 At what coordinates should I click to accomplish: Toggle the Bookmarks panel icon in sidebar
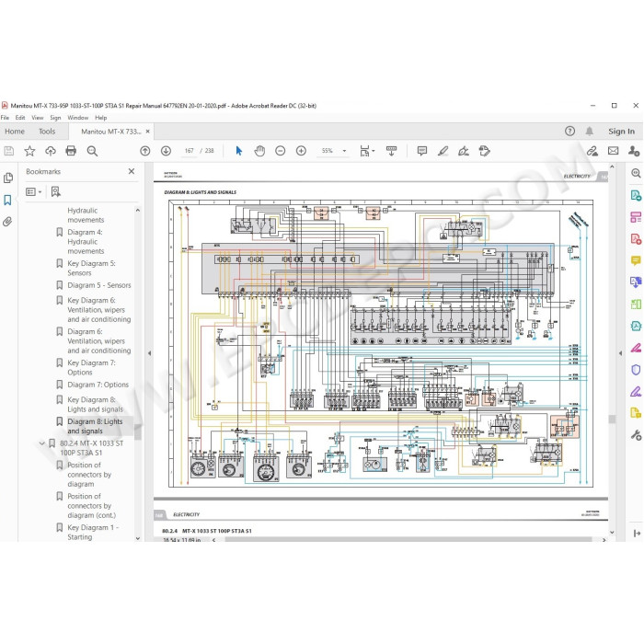[x=7, y=200]
